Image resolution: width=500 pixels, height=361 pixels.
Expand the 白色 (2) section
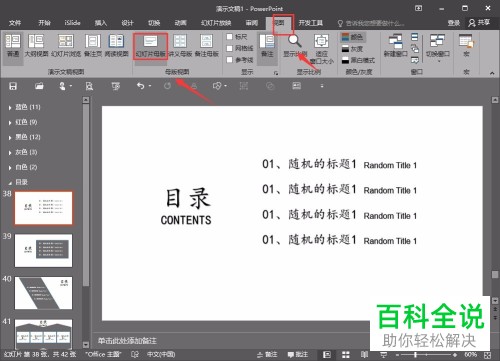[10, 168]
